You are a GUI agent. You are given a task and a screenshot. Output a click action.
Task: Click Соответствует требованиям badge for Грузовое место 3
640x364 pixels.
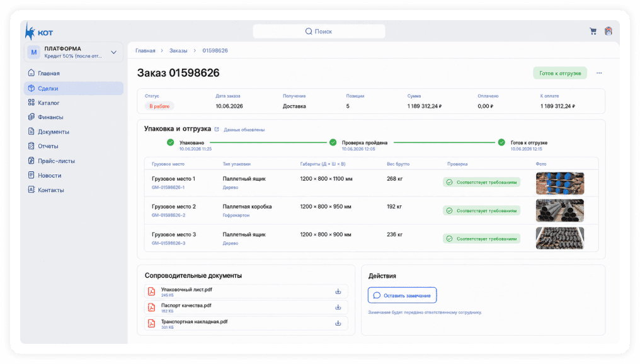coord(482,239)
